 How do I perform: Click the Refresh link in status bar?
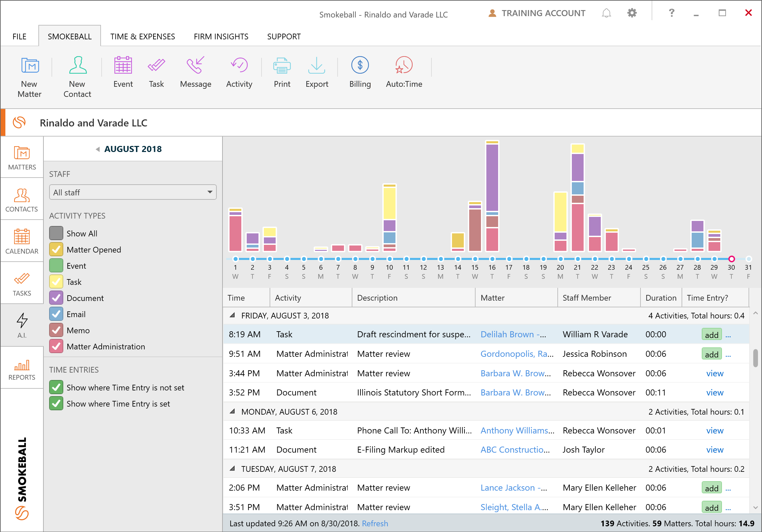click(x=375, y=524)
